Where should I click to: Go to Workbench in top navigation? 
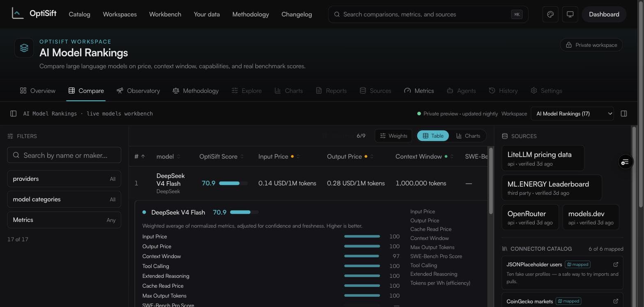[x=165, y=14]
